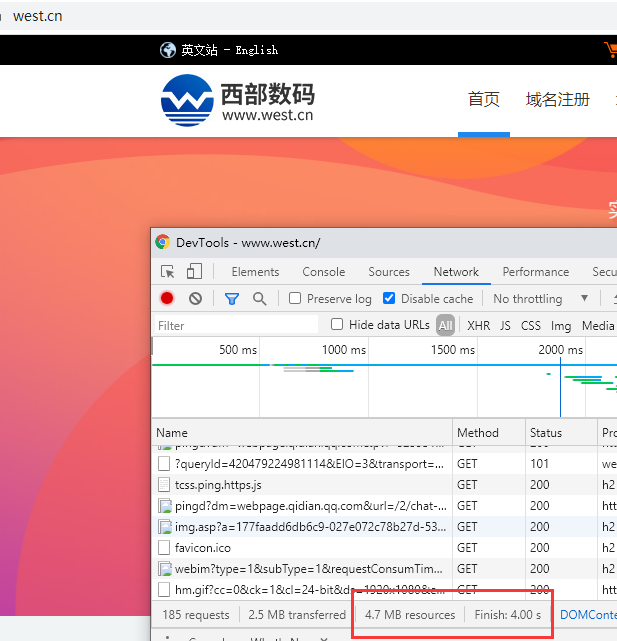Select the hm.gif?cc=0&ck=1 request

point(384,589)
